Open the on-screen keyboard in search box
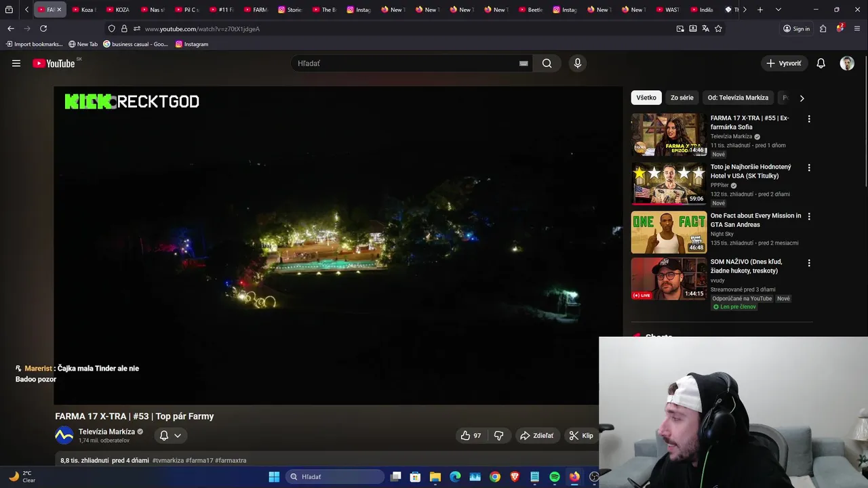 [524, 63]
